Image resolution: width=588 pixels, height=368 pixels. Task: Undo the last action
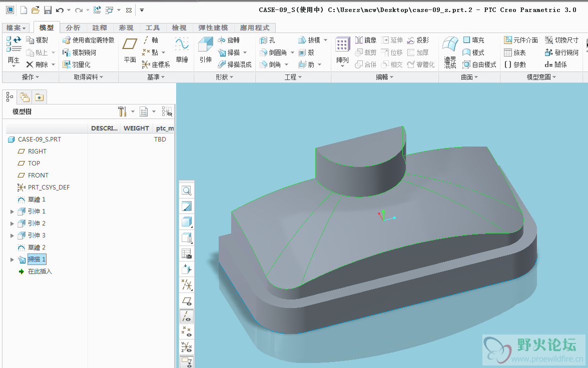[60, 10]
